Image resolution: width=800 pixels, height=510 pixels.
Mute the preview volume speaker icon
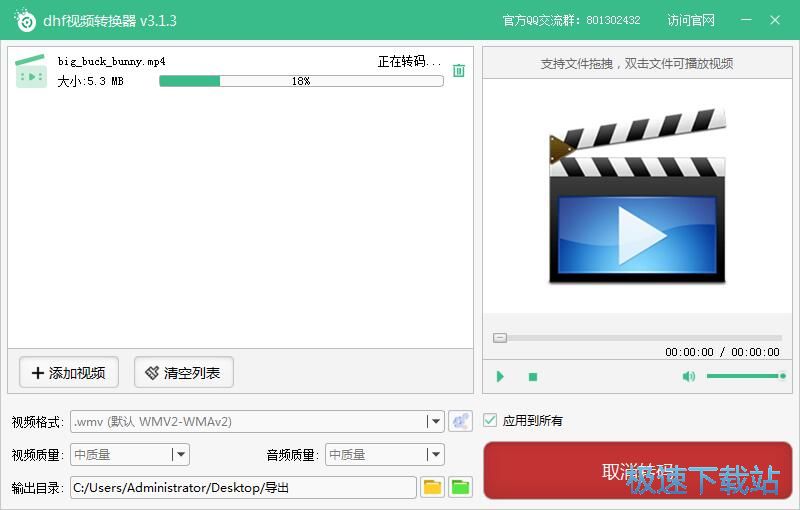click(x=688, y=376)
